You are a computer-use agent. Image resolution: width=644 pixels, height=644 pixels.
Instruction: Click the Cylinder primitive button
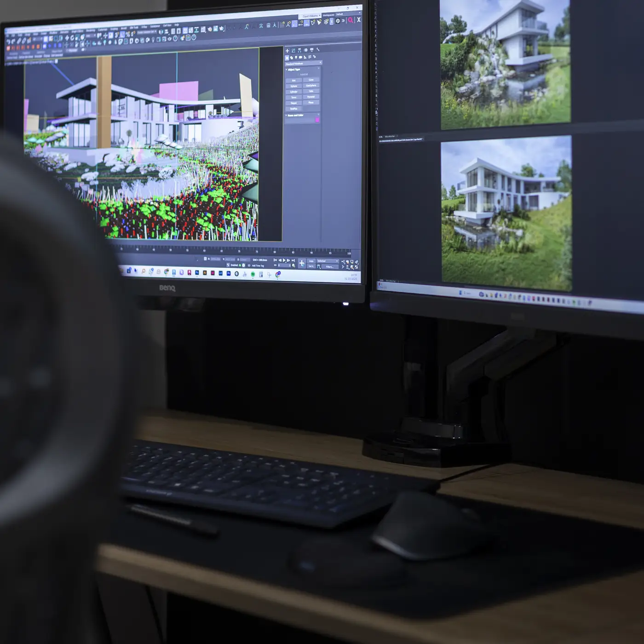[x=294, y=92]
